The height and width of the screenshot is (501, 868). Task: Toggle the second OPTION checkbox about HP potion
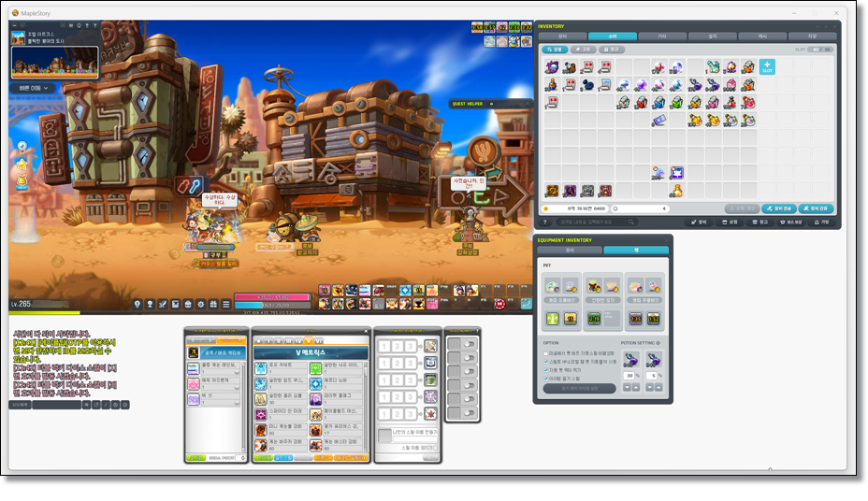point(546,362)
